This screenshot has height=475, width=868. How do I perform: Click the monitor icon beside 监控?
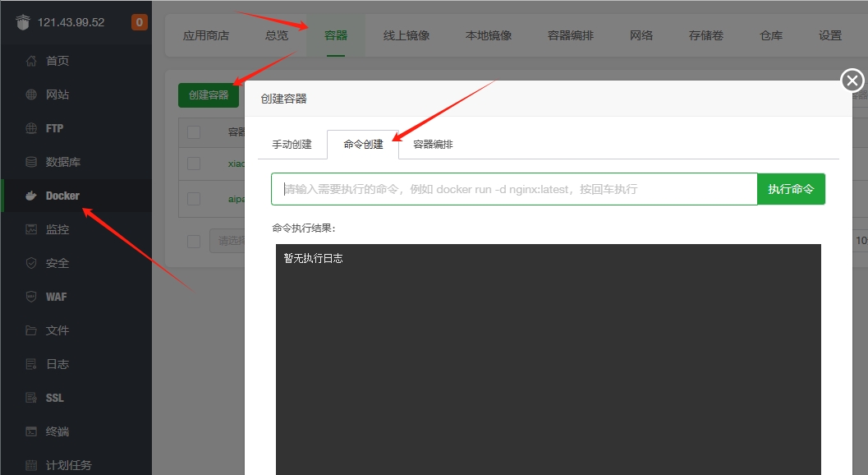coord(31,229)
